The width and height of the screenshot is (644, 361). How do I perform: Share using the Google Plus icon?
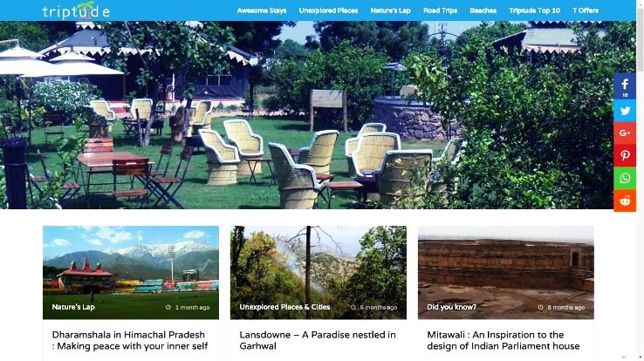tap(625, 133)
